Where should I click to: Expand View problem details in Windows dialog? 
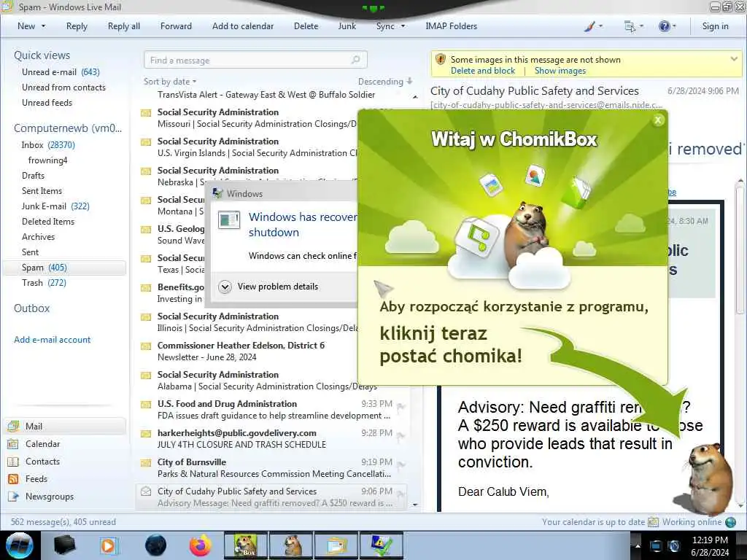click(x=225, y=287)
